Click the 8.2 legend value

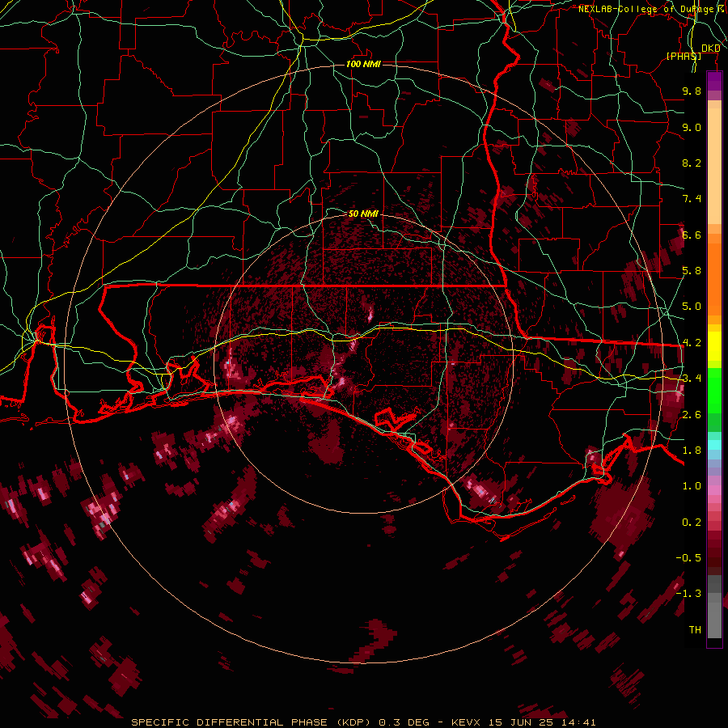click(692, 163)
